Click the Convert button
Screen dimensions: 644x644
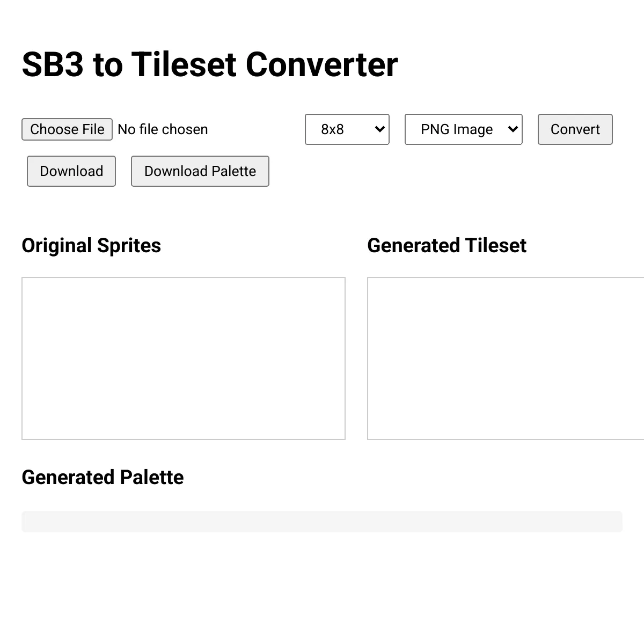tap(575, 129)
